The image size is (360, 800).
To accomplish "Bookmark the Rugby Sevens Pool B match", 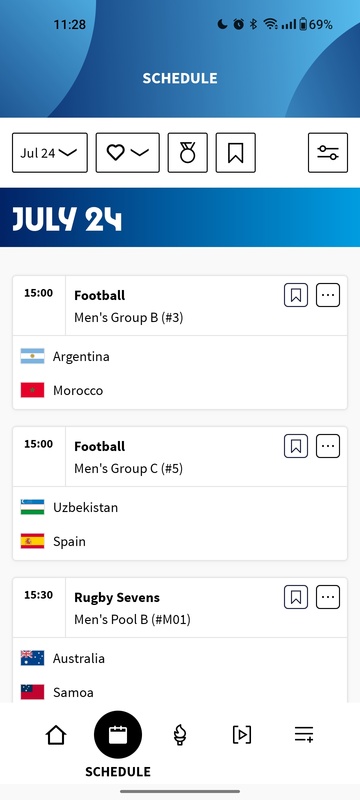I will point(296,597).
